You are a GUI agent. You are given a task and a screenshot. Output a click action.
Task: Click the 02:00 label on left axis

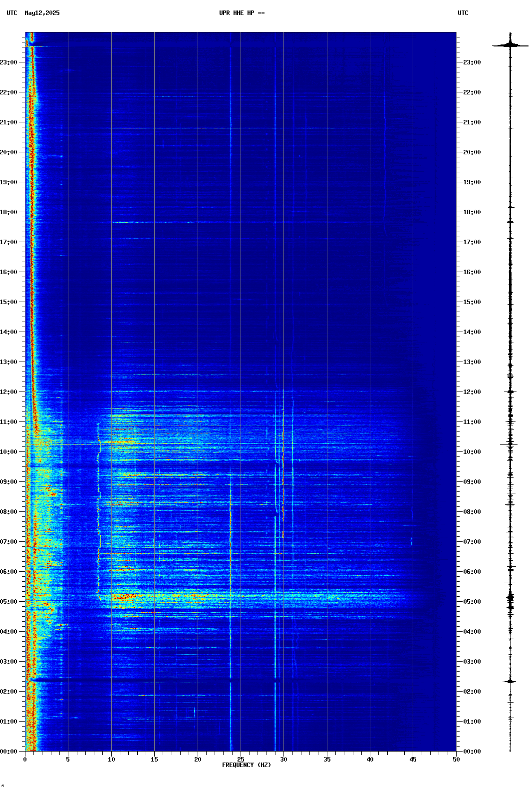click(x=8, y=692)
